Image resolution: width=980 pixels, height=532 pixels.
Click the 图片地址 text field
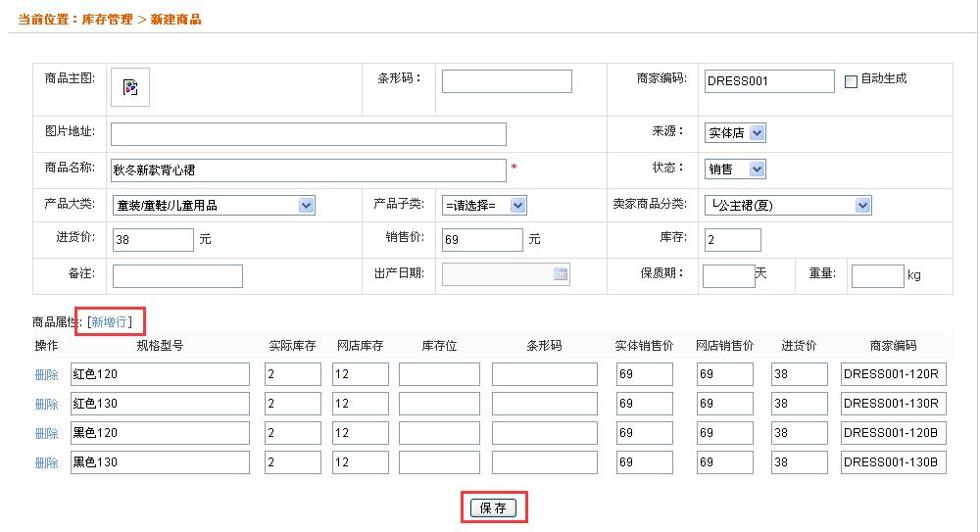(x=308, y=134)
